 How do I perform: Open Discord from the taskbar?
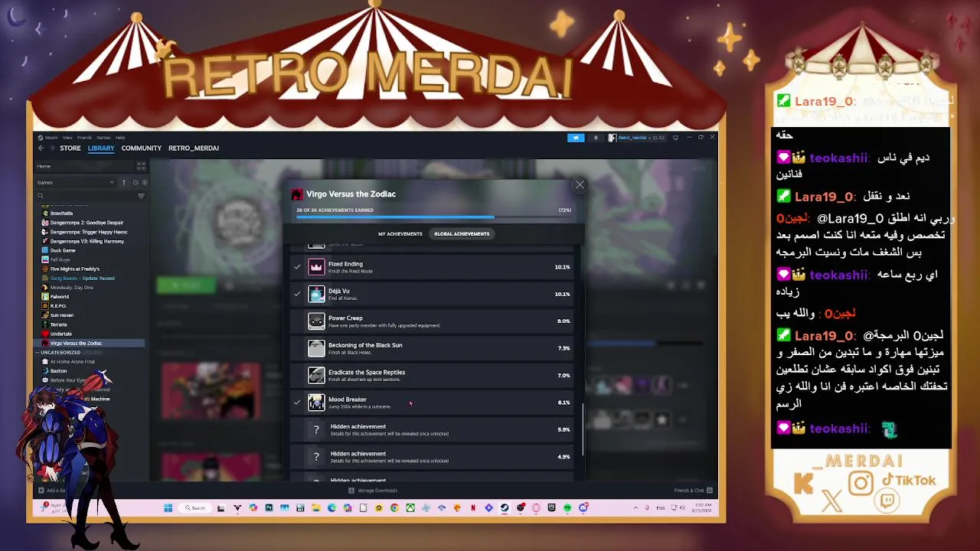coord(583,508)
